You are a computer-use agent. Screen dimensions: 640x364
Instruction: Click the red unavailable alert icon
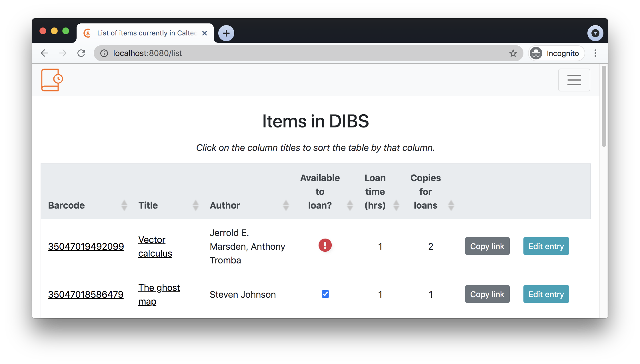click(x=325, y=245)
